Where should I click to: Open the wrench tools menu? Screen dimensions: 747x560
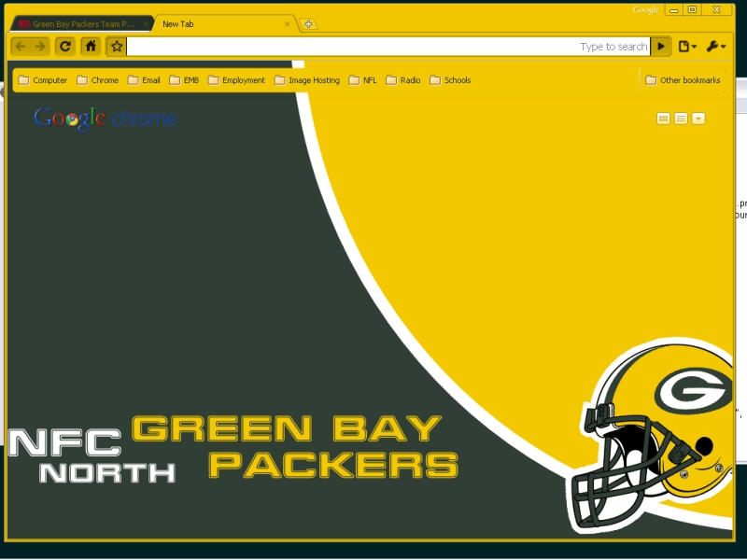714,45
